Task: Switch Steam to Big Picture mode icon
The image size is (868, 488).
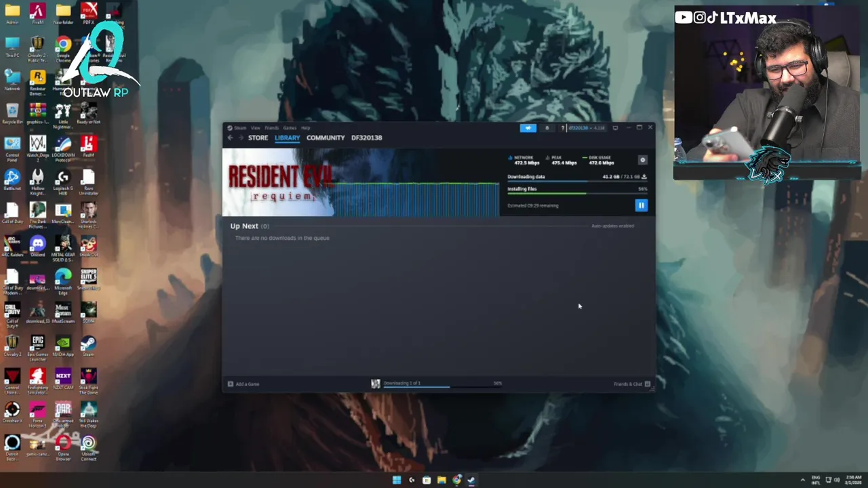Action: click(615, 127)
